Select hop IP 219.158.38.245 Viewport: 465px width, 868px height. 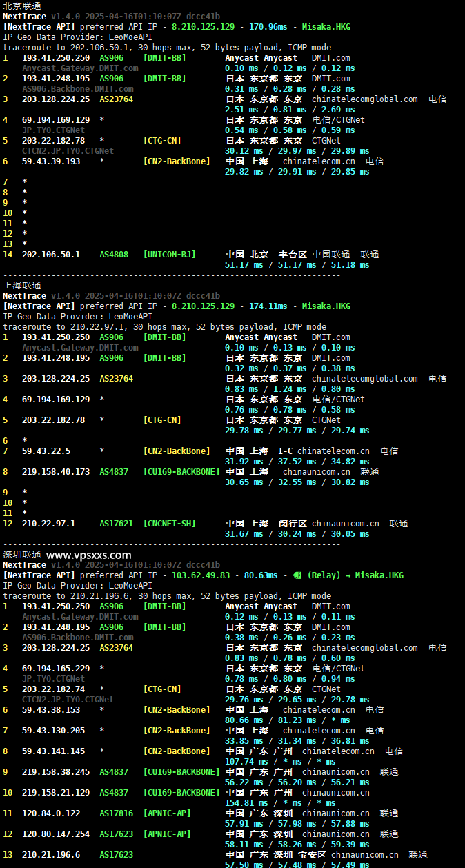pos(56,772)
